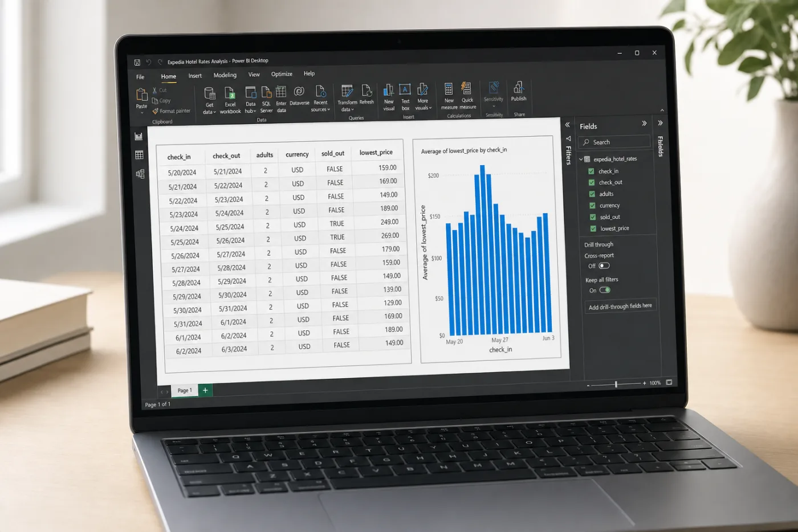The image size is (798, 532).
Task: Click the Undo arrow in title bar
Action: tap(149, 62)
